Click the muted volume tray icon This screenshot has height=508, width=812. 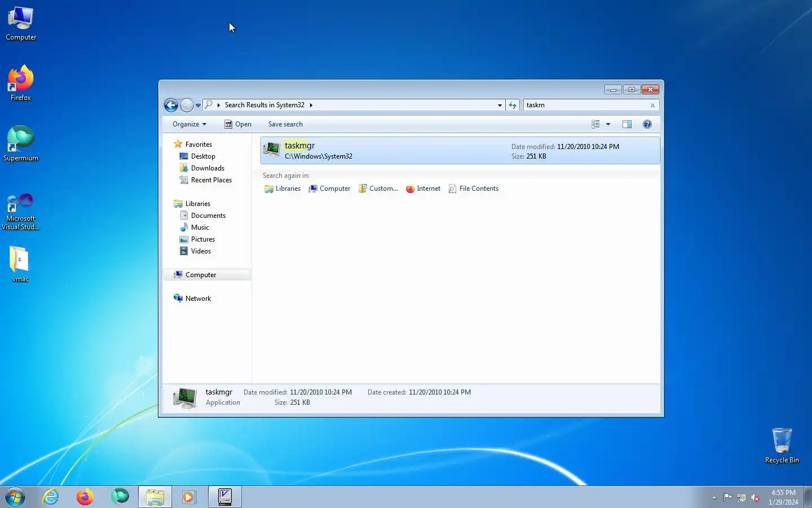coord(755,497)
